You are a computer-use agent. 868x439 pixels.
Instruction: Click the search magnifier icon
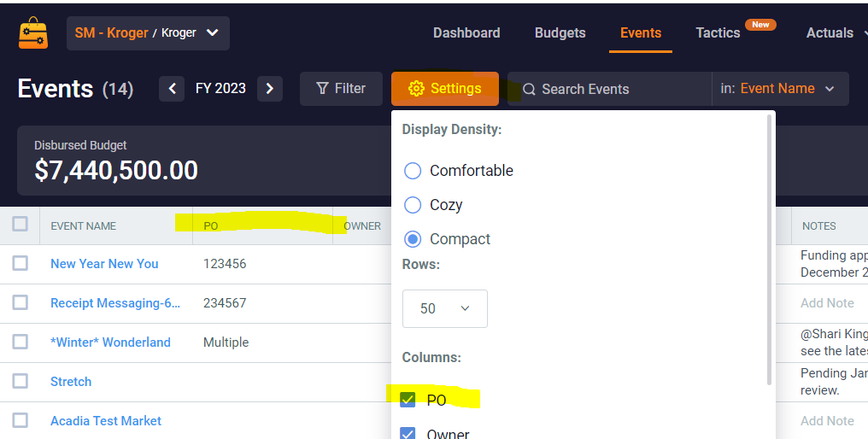(529, 89)
